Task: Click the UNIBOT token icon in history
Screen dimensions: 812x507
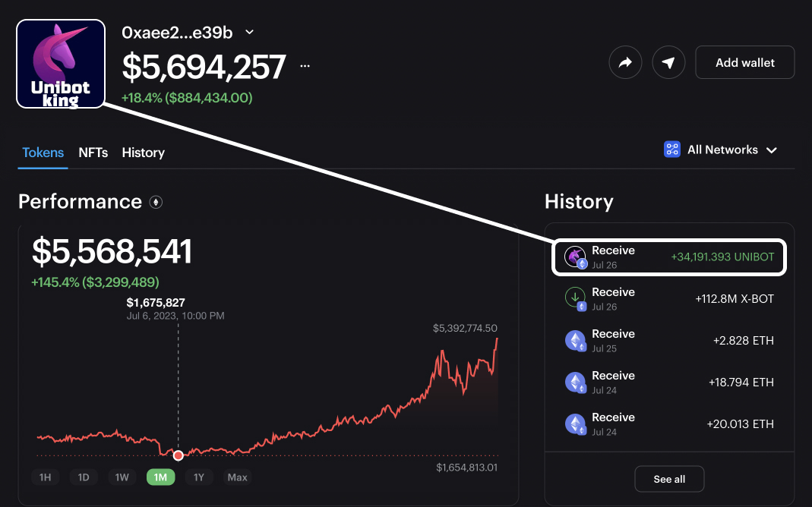Action: pos(575,257)
